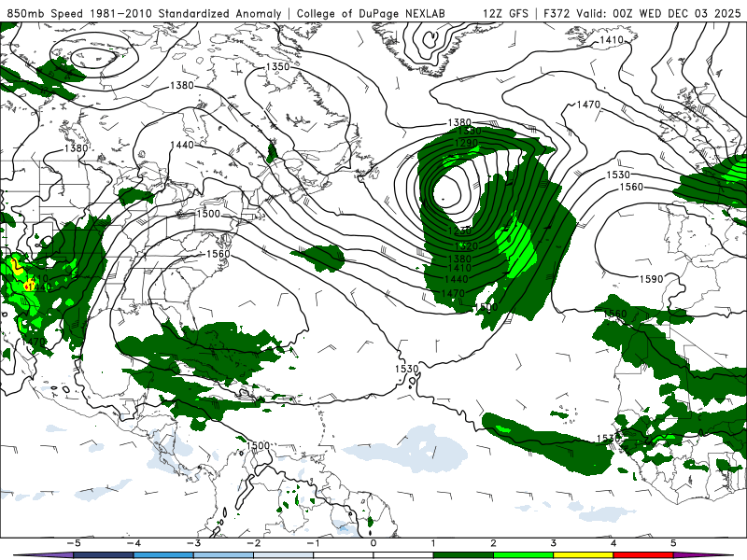
Task: Click the "F372 Valid: 00Z WED DEC 03 2025" text
Action: click(641, 13)
